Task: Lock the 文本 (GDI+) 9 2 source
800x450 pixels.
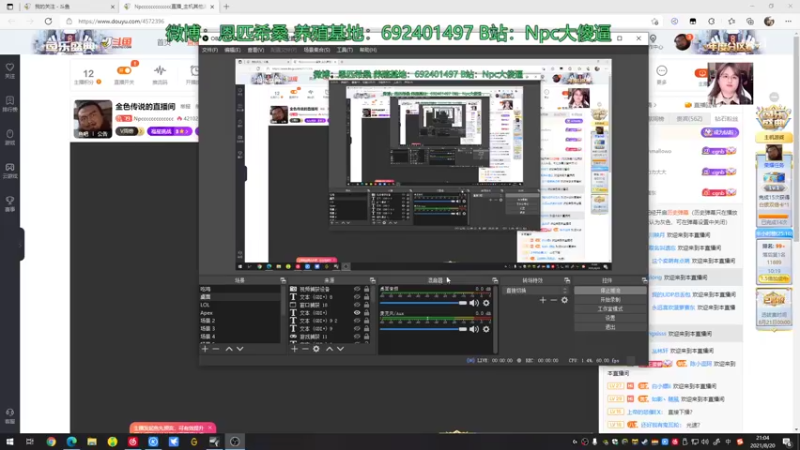Action: [366, 321]
